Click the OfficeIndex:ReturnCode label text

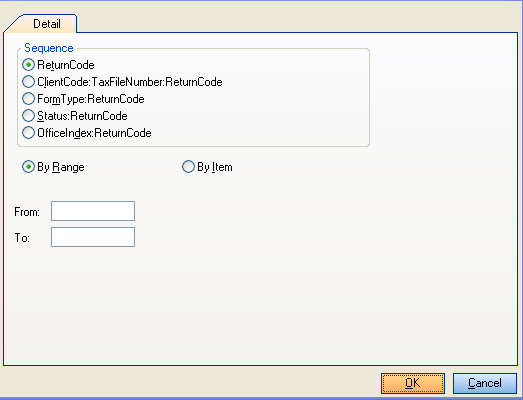(x=94, y=133)
